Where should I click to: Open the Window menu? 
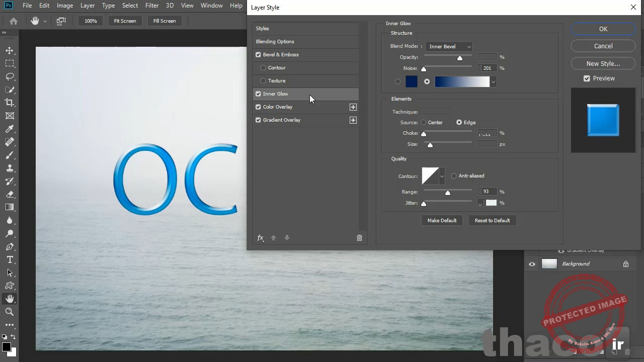(212, 6)
